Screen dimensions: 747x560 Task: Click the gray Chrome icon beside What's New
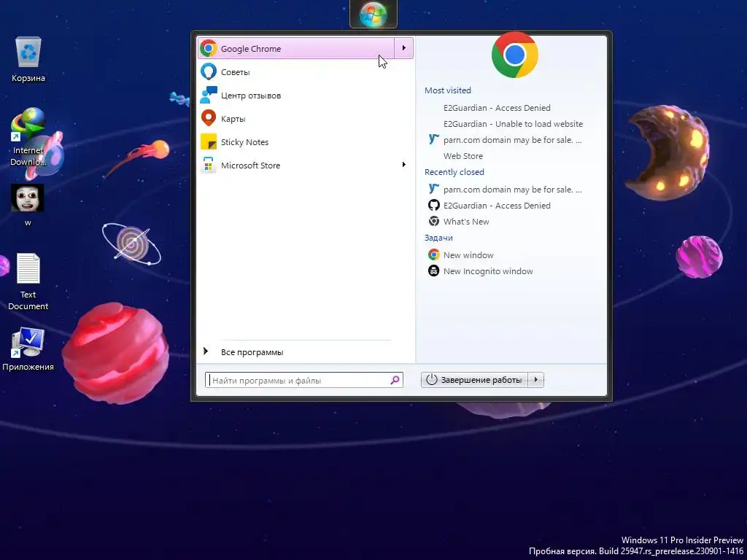433,221
